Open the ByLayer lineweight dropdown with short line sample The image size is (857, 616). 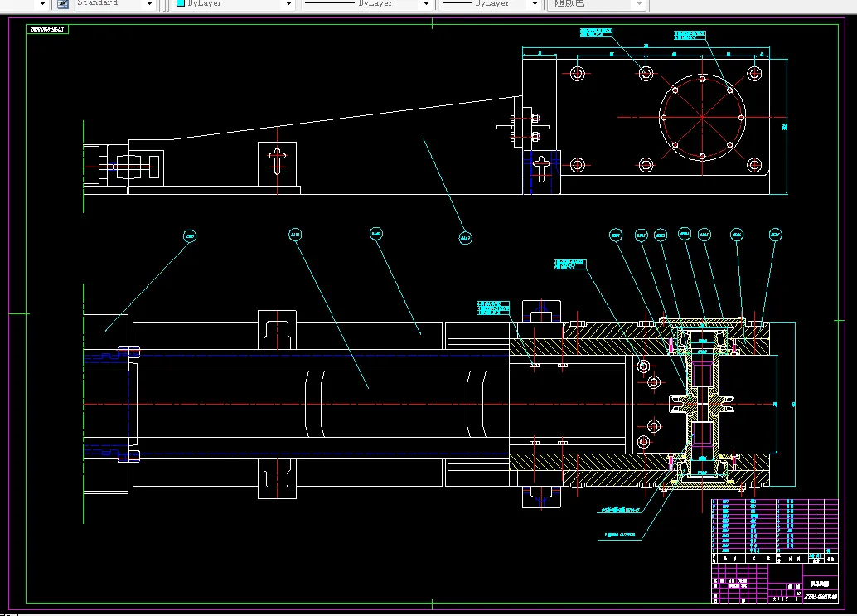(491, 4)
